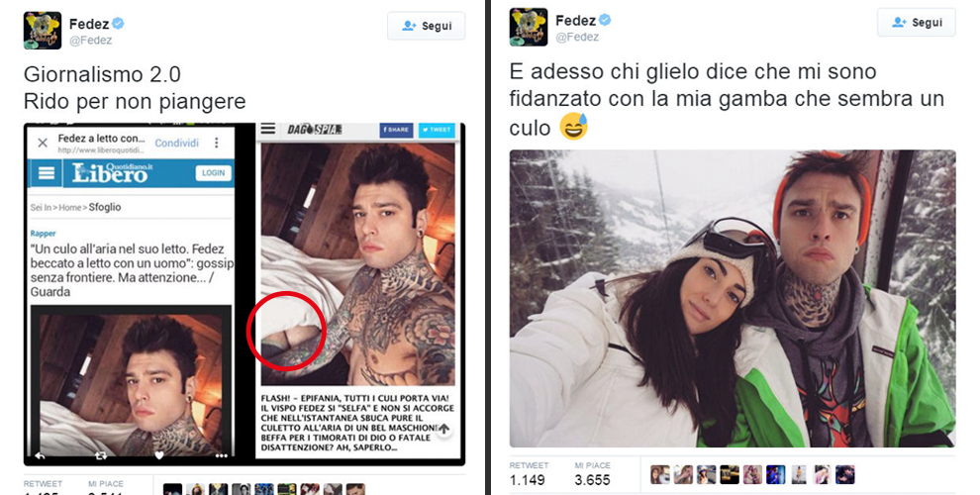This screenshot has width=980, height=495.
Task: Click the Sfoglio breadcrumb item
Action: [104, 207]
